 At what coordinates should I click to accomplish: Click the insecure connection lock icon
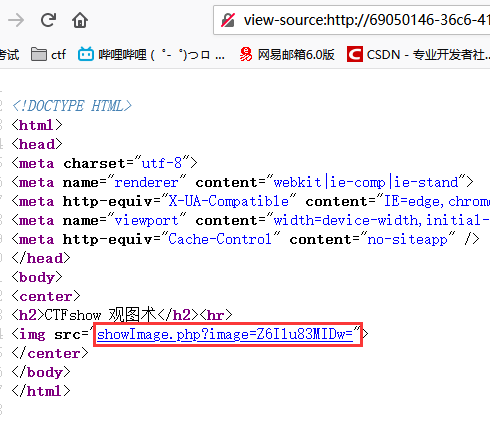tap(228, 20)
